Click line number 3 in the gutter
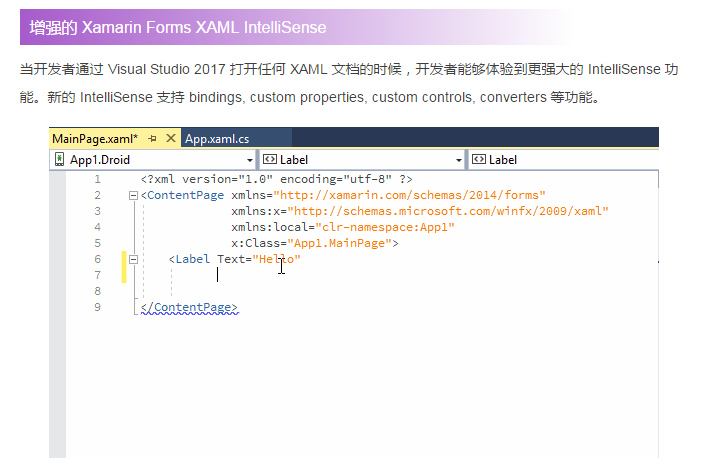Screen dimensions: 722x465 [x=98, y=211]
